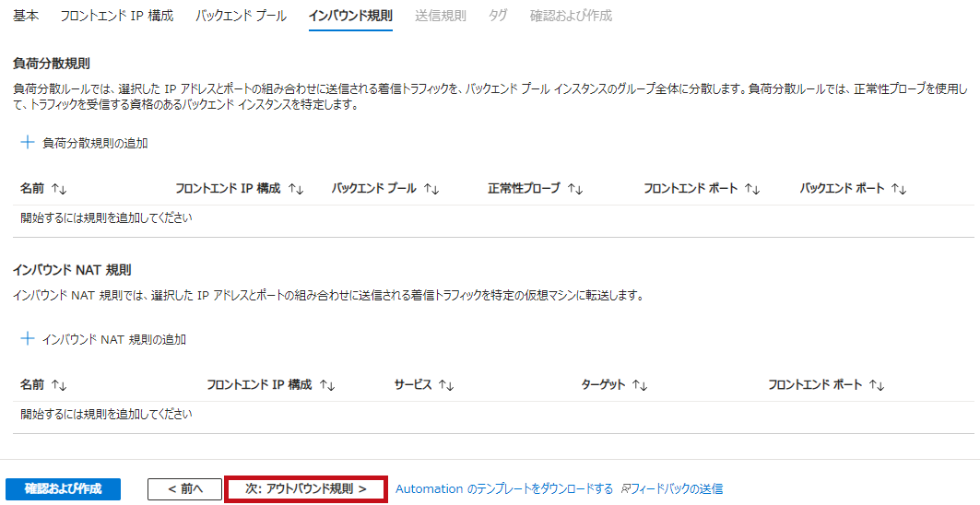Sort load balancing rules by 名前 arrows

click(x=59, y=189)
